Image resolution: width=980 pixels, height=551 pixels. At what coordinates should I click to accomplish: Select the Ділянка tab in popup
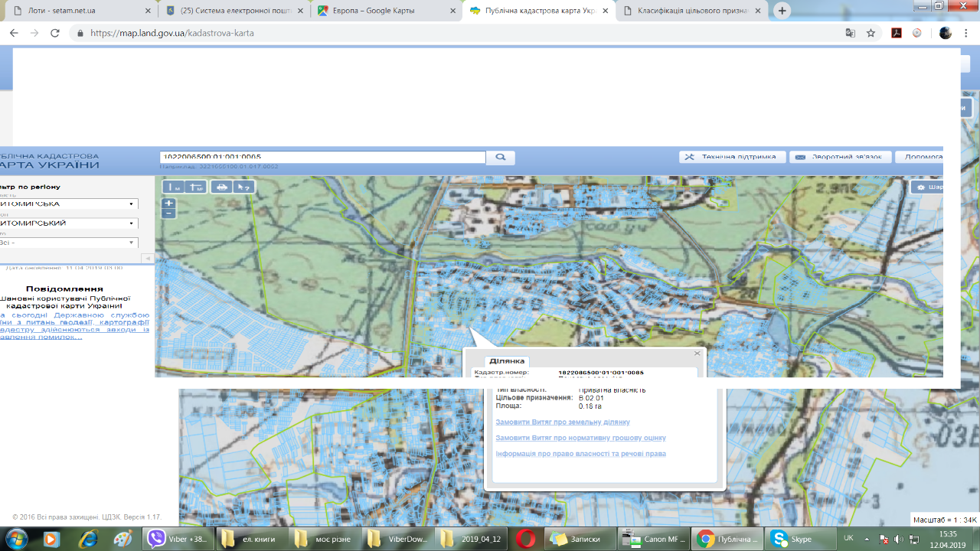point(507,361)
